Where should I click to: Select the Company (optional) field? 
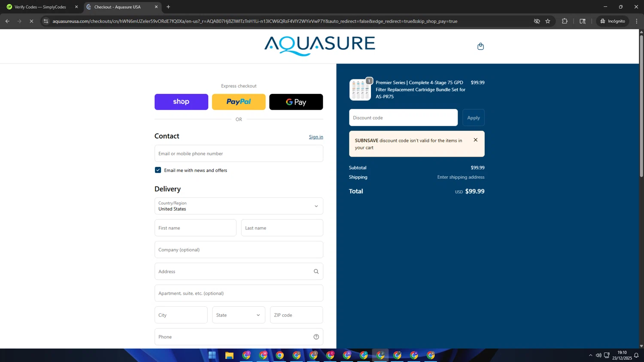tap(239, 250)
